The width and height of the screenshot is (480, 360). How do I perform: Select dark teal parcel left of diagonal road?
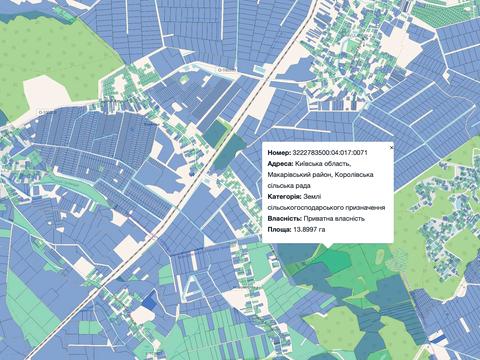click(x=214, y=133)
